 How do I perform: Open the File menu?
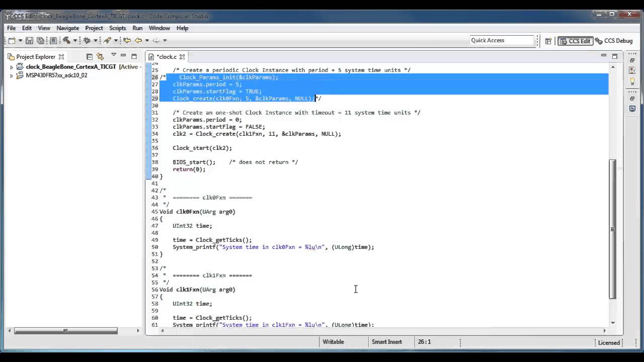pos(11,28)
